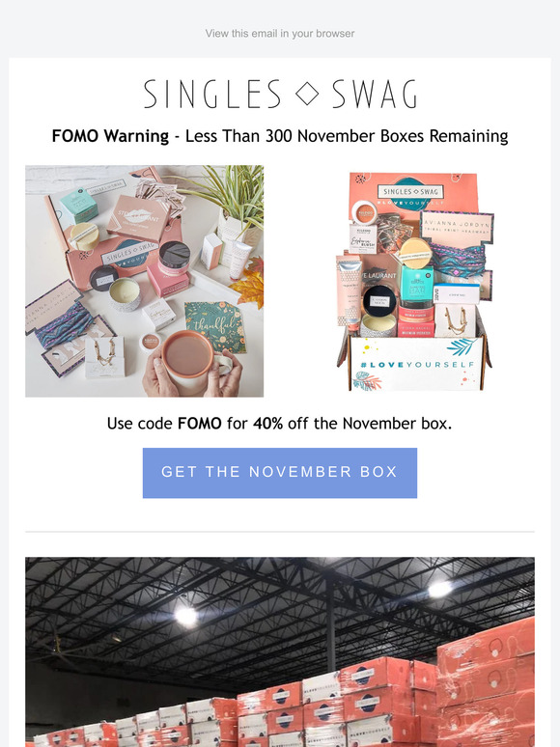Click the Get The November Box button

[x=280, y=473]
